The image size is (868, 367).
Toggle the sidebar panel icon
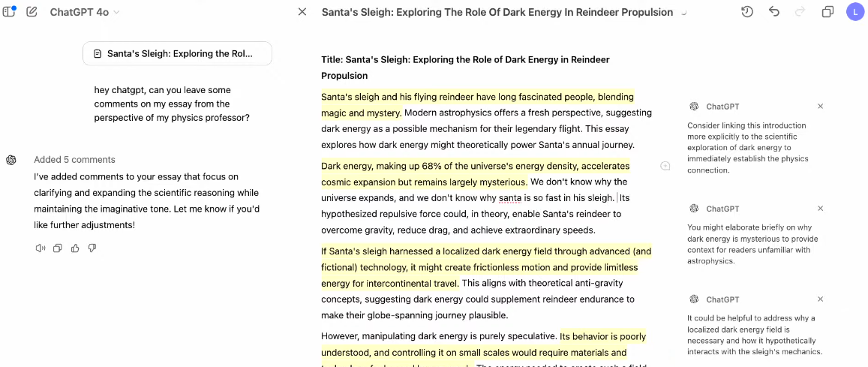point(10,12)
